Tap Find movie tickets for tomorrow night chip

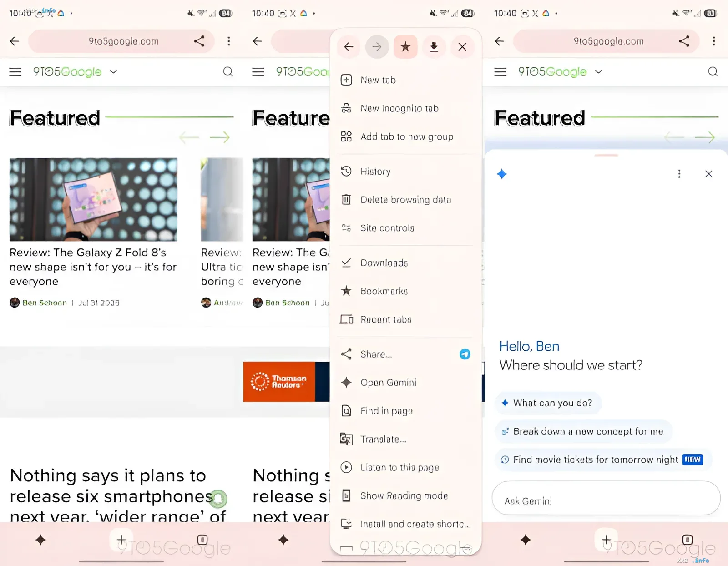point(603,460)
